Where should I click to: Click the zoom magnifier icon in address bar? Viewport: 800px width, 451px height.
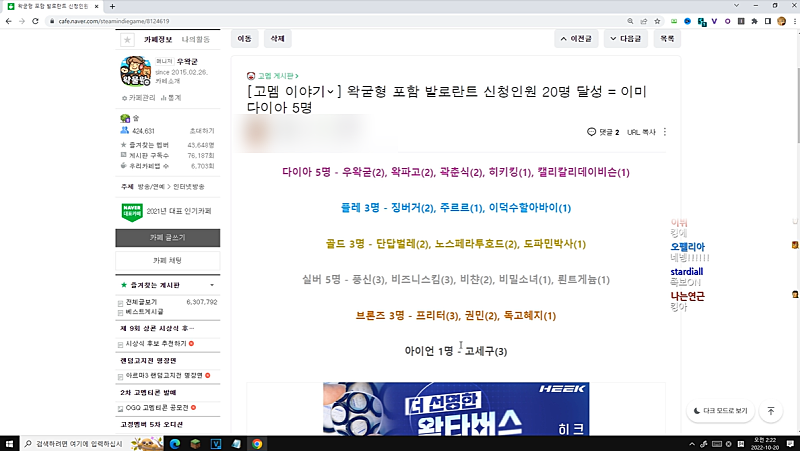(x=630, y=21)
